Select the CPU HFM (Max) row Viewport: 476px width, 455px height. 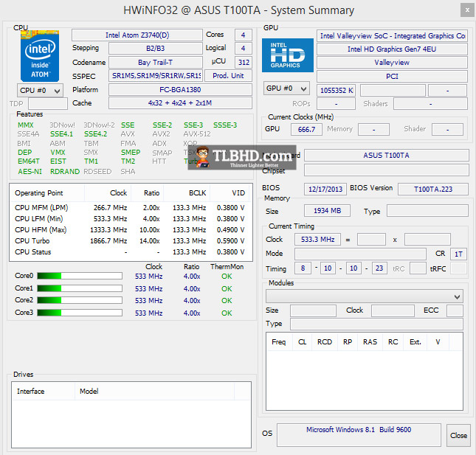[x=131, y=230]
